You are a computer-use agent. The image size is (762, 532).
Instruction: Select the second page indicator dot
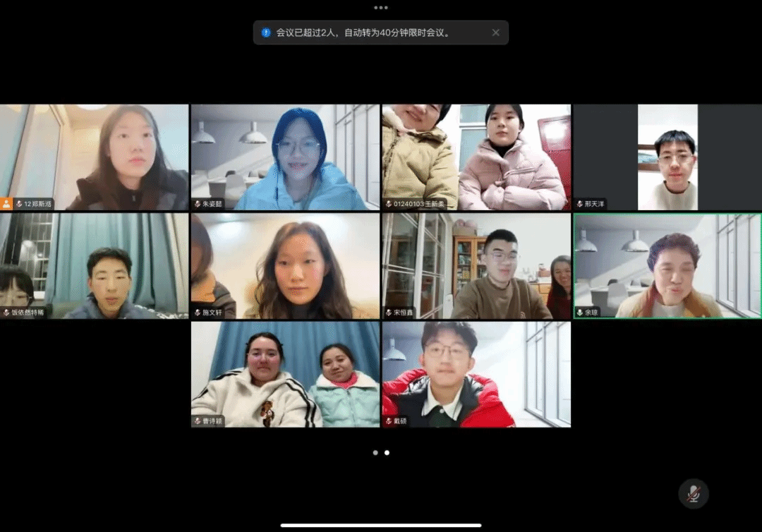387,452
